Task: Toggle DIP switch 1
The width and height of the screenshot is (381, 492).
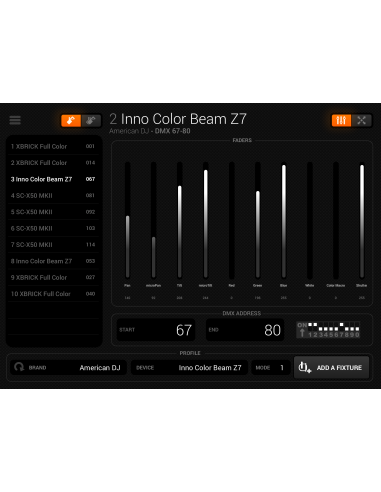Action: [x=310, y=327]
